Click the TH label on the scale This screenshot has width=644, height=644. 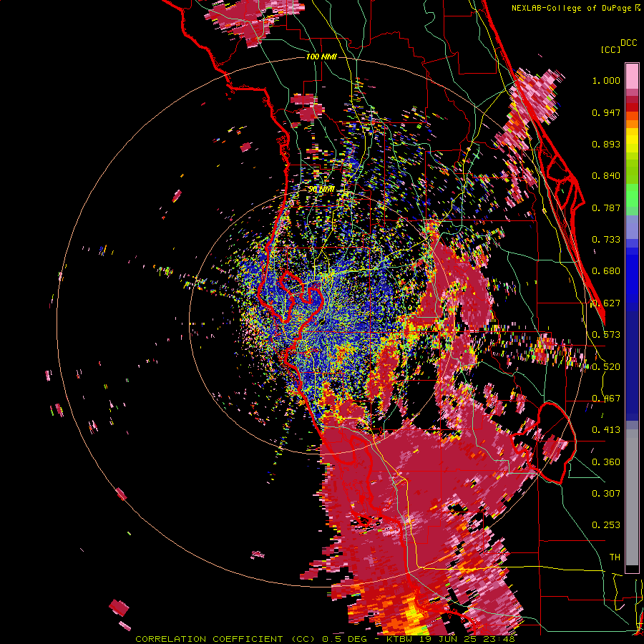[615, 557]
